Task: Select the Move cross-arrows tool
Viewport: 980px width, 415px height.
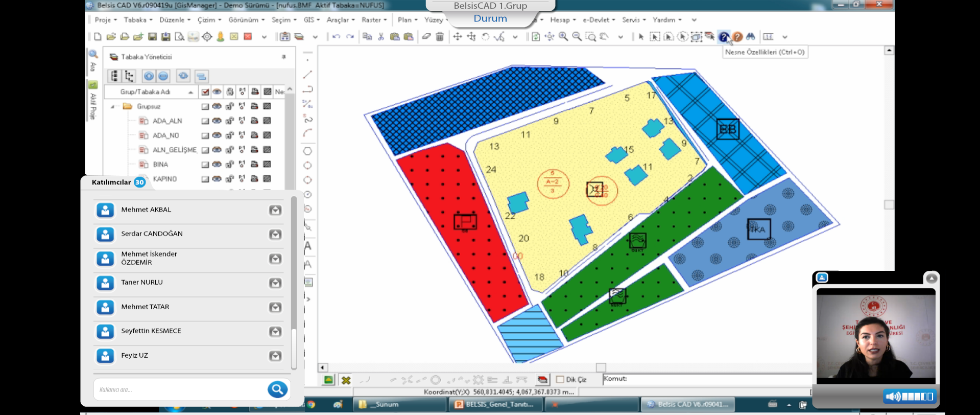Action: [x=458, y=37]
